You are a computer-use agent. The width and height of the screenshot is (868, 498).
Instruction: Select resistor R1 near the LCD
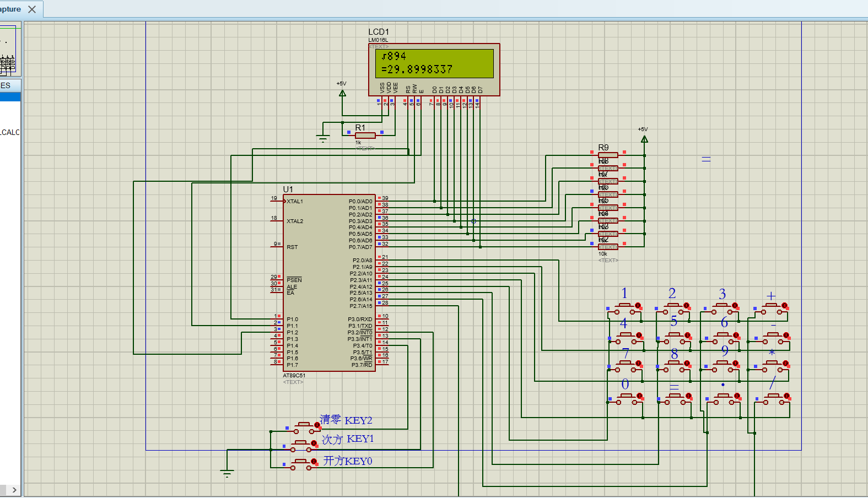point(365,136)
